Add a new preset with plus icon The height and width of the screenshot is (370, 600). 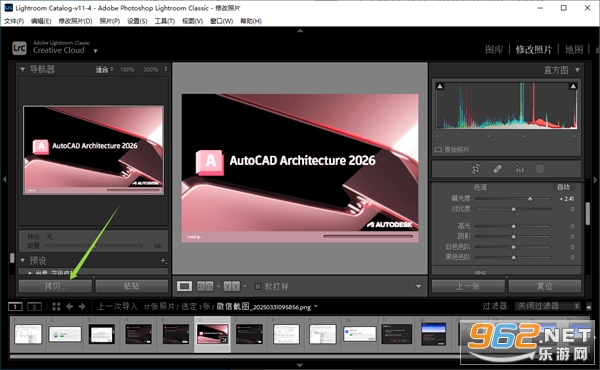tap(163, 261)
